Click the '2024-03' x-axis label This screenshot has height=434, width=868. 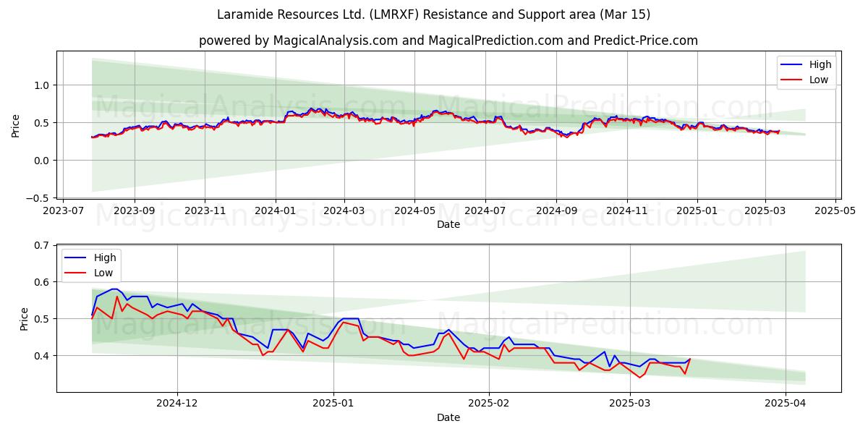pos(344,212)
